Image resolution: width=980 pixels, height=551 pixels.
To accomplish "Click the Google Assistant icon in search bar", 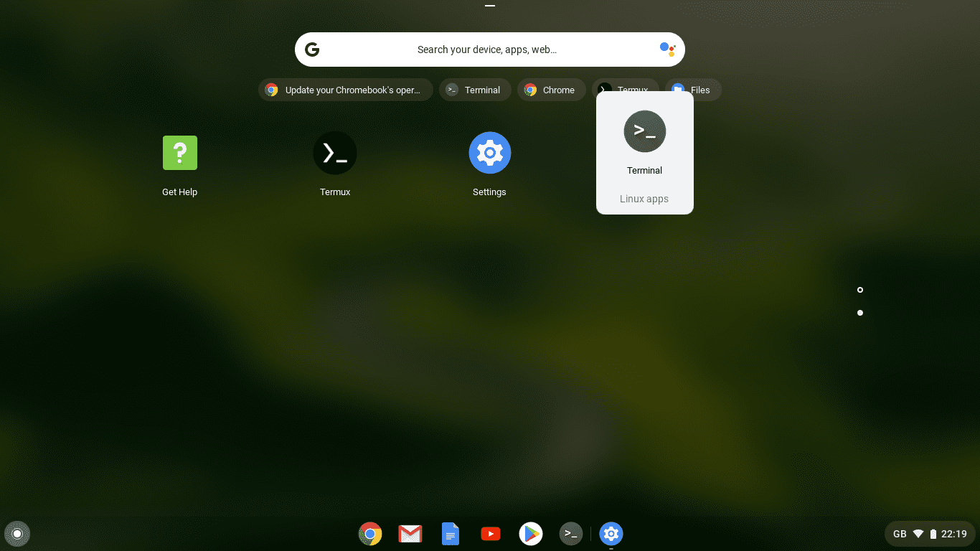I will click(668, 50).
